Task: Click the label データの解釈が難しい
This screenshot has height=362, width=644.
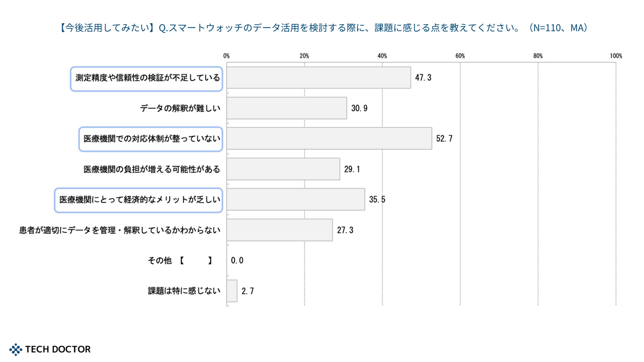Action: 180,108
